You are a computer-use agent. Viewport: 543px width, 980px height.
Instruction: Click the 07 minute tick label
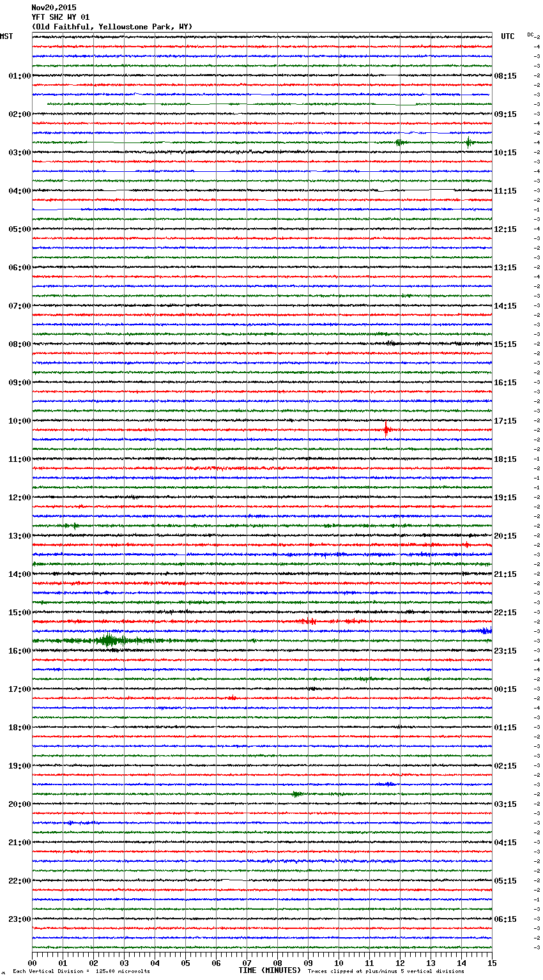coord(247,963)
